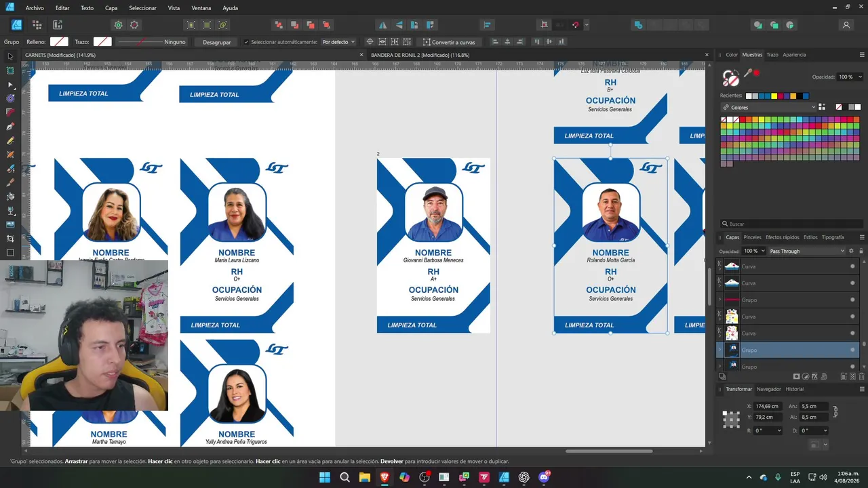Click the add new layer icon
The image size is (868, 488).
tap(844, 376)
